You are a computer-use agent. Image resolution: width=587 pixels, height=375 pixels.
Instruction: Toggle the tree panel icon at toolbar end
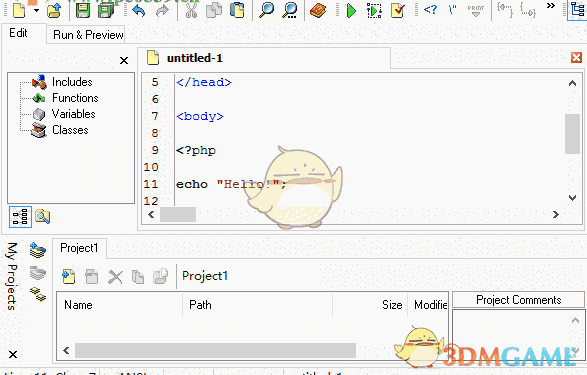tap(578, 10)
